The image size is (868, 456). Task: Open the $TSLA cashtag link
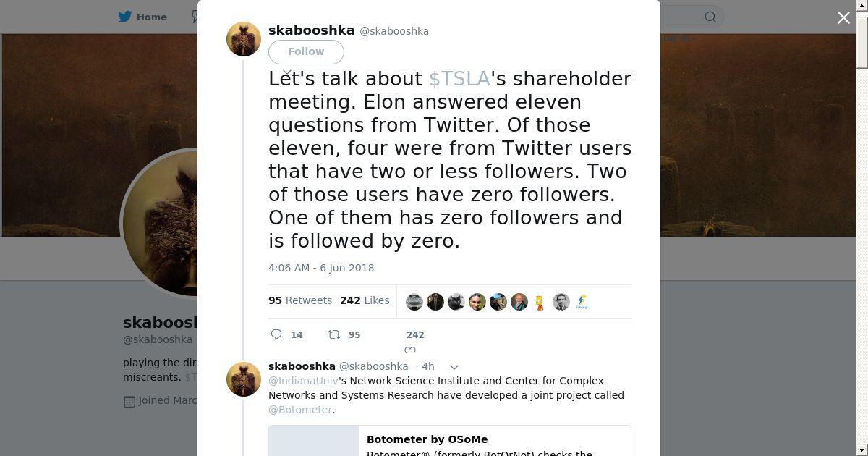click(459, 78)
